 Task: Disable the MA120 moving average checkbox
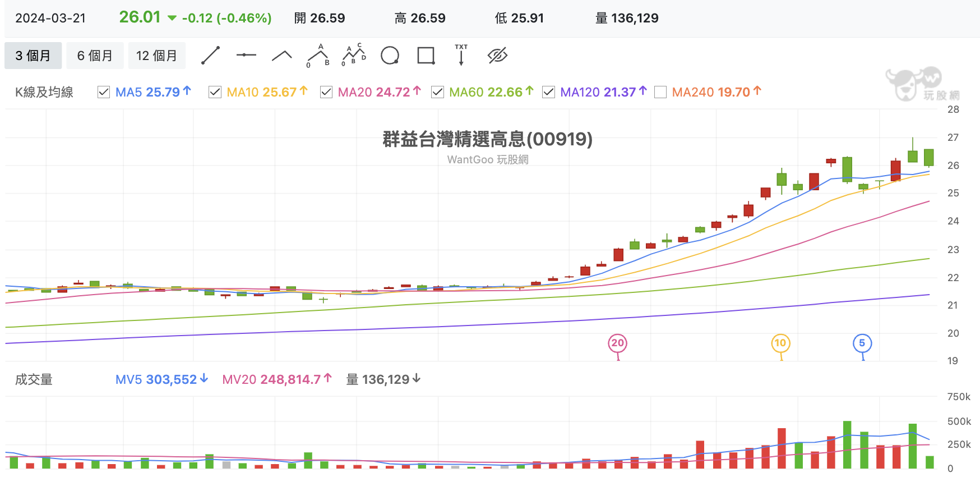549,92
